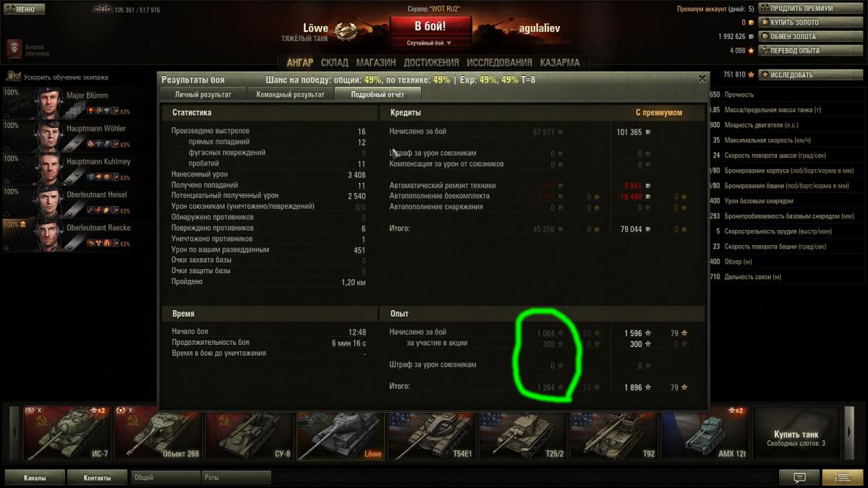Select the ИС-7 tank thumbnail
The height and width of the screenshot is (488, 868).
67,434
